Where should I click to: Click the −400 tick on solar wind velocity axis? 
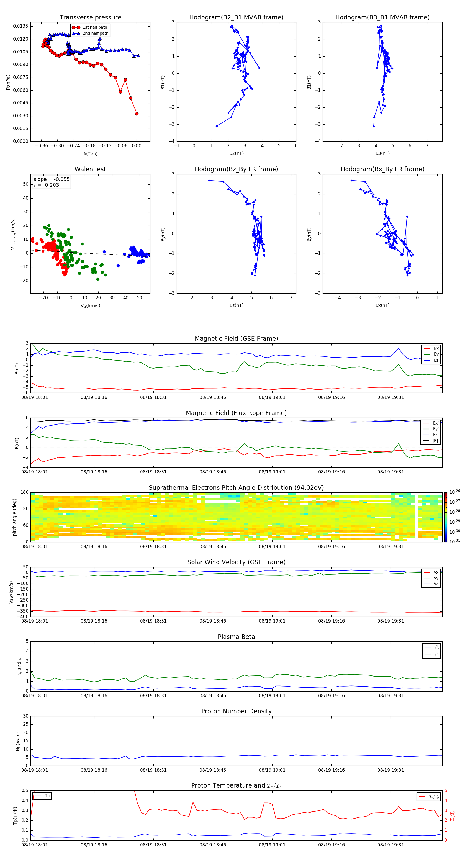coord(23,617)
